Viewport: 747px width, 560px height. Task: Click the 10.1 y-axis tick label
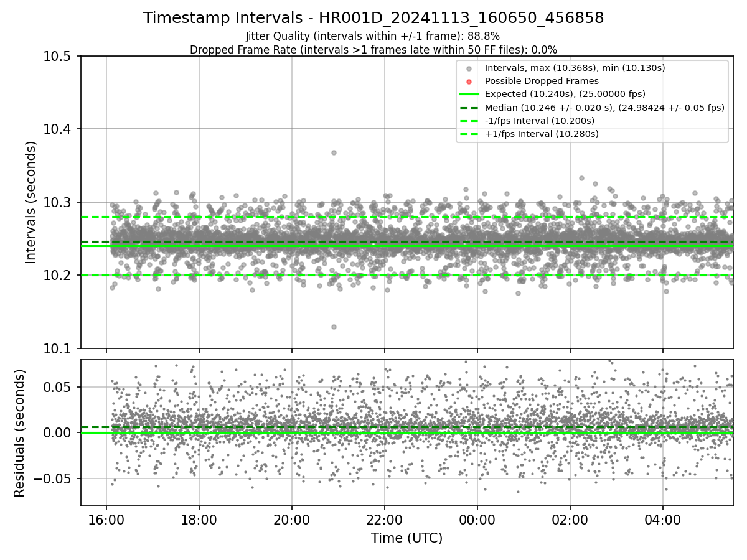coord(59,348)
